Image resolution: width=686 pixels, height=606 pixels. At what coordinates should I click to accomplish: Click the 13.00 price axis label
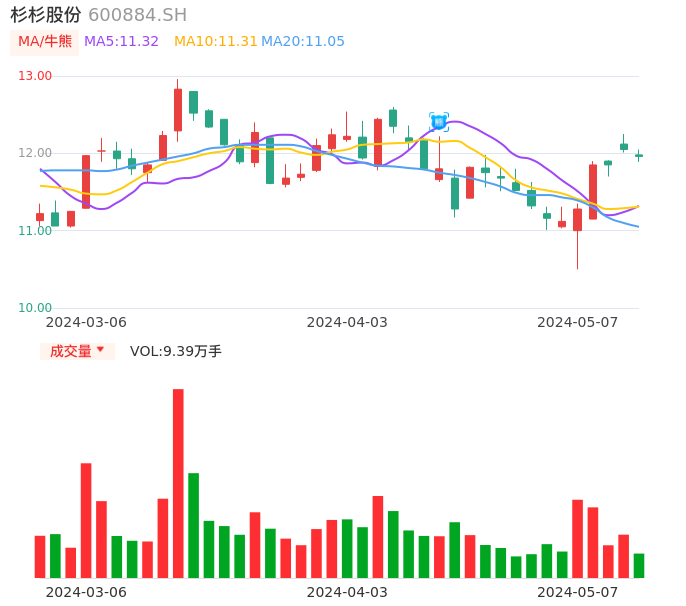click(35, 76)
